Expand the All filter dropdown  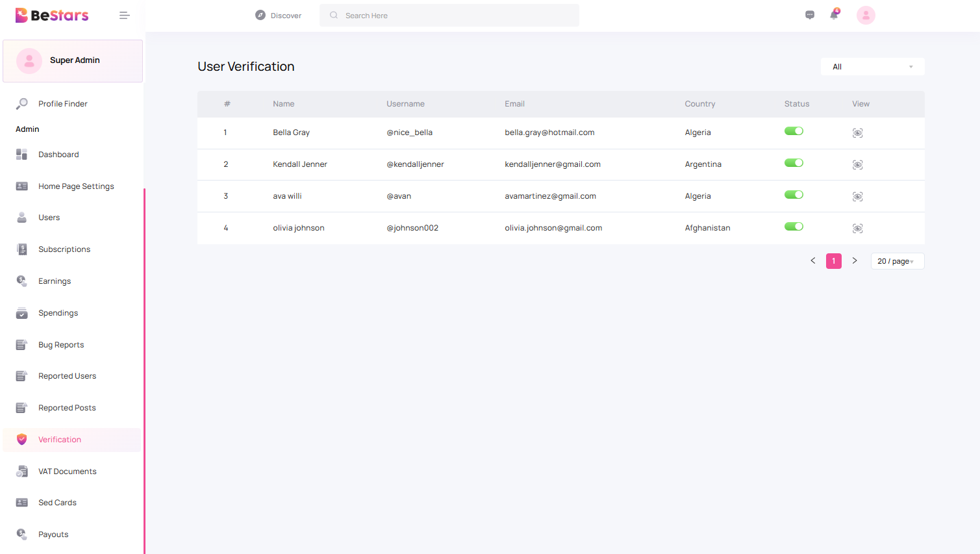(x=872, y=67)
